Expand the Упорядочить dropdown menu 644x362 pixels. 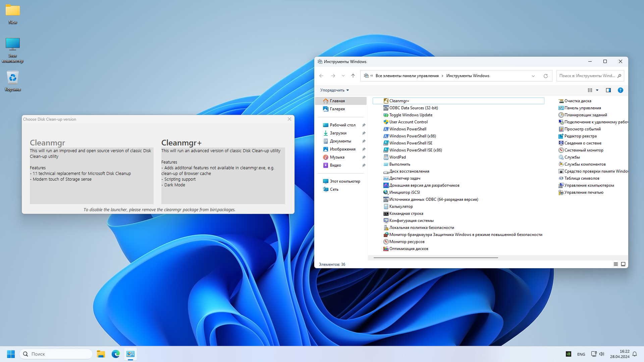click(334, 90)
